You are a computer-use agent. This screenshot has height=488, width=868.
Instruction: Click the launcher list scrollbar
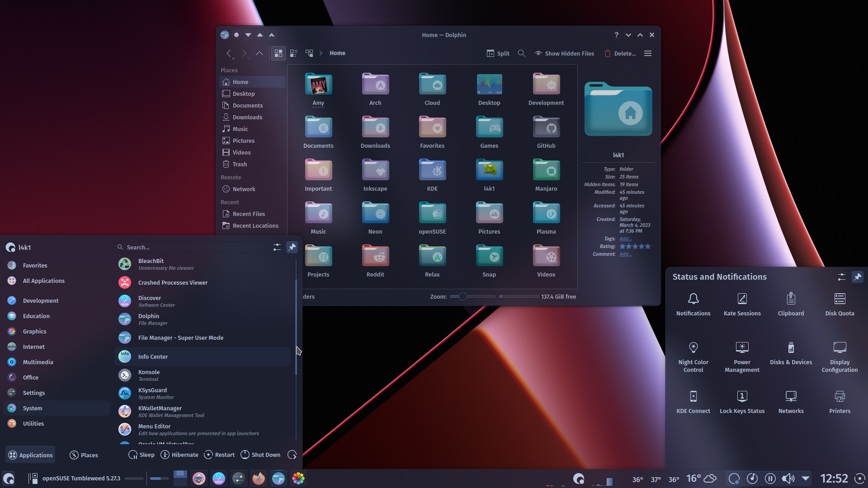(x=296, y=328)
